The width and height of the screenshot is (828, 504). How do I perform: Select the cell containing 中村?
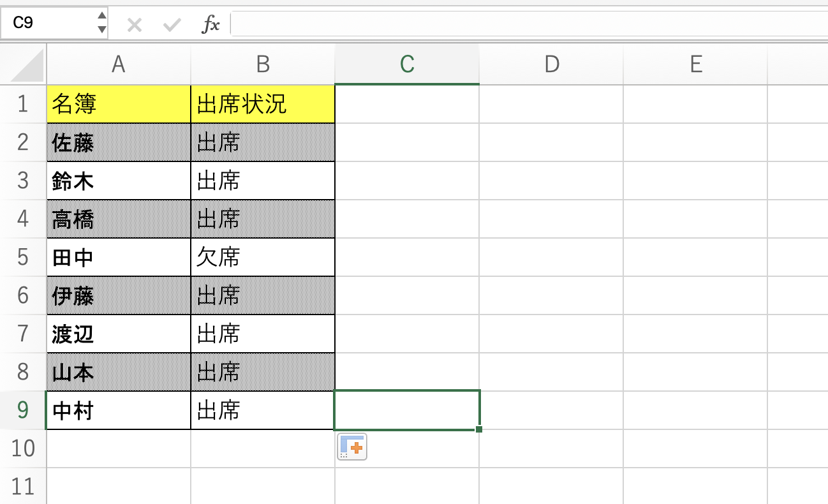click(118, 410)
